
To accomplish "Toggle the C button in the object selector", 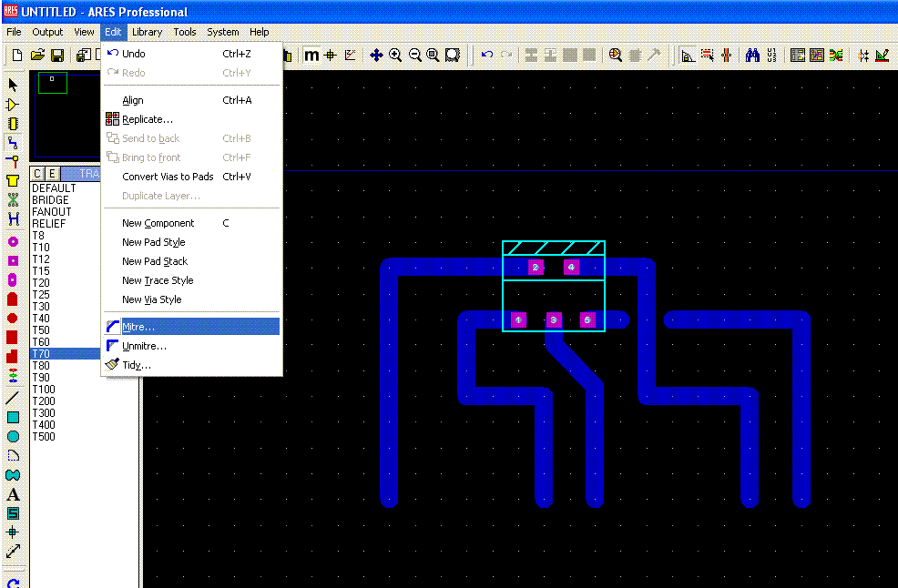I will (37, 174).
